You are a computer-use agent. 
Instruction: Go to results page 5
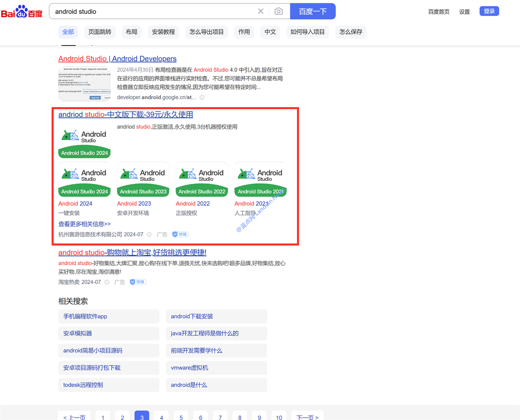pos(181,416)
